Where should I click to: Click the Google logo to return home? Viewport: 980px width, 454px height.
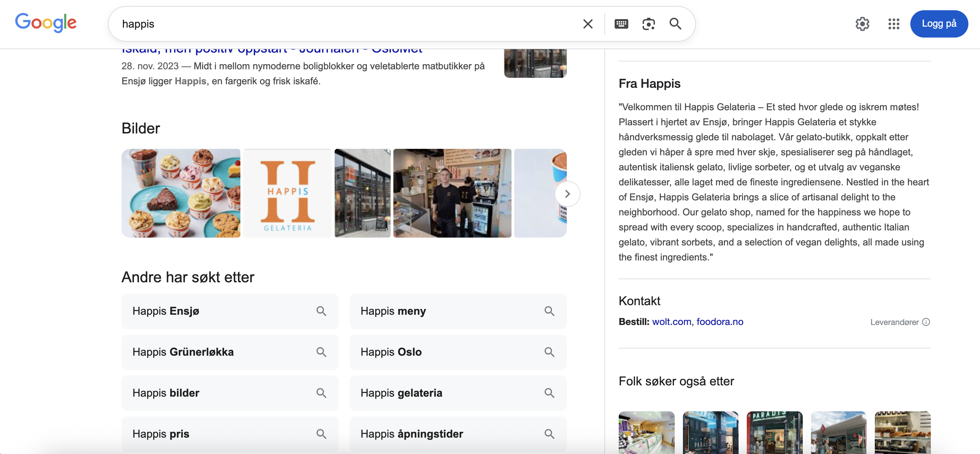46,23
